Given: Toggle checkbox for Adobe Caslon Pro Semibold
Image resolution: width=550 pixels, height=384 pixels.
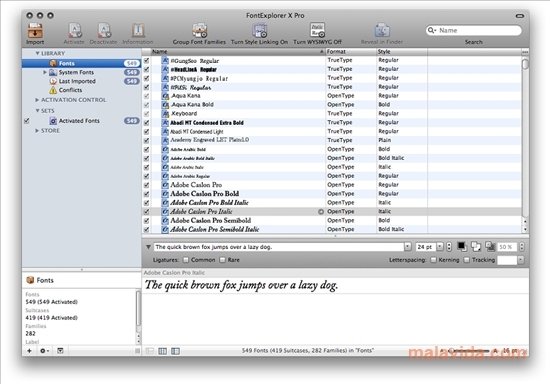Looking at the screenshot, I should tap(147, 221).
